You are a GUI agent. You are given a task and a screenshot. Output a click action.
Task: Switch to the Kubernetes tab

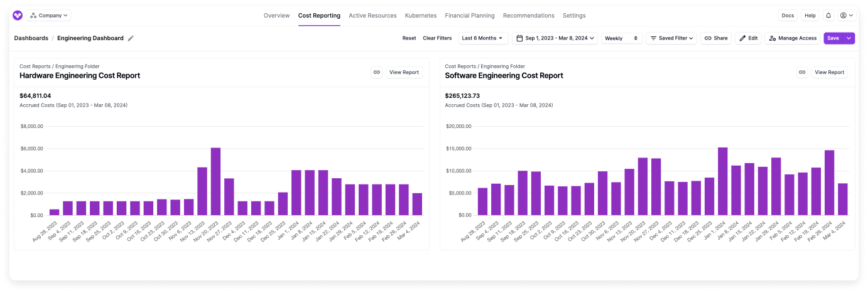point(421,16)
